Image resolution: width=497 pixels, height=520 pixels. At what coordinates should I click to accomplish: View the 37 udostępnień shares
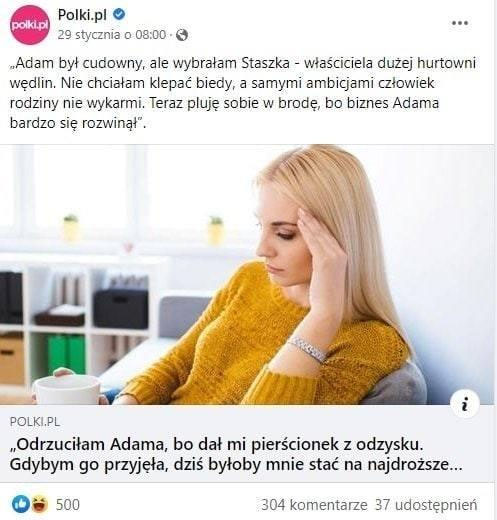point(426,505)
